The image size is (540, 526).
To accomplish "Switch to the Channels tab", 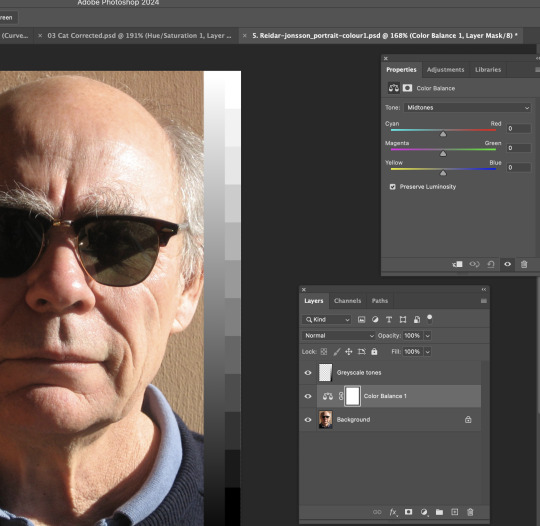I will coord(347,301).
